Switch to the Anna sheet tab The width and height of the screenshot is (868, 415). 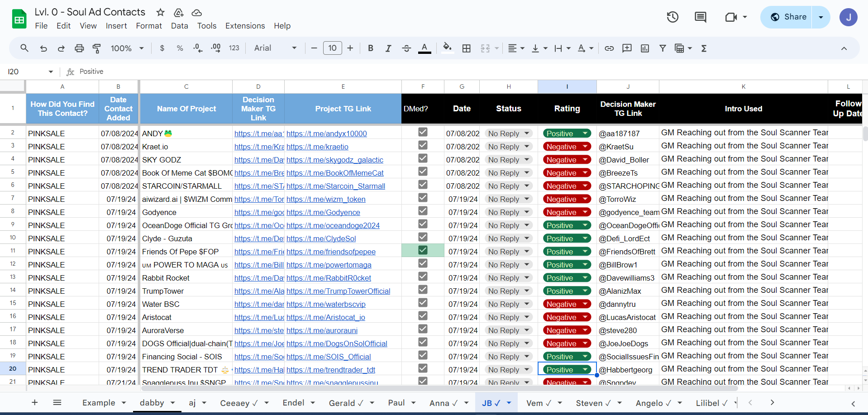[x=443, y=403]
